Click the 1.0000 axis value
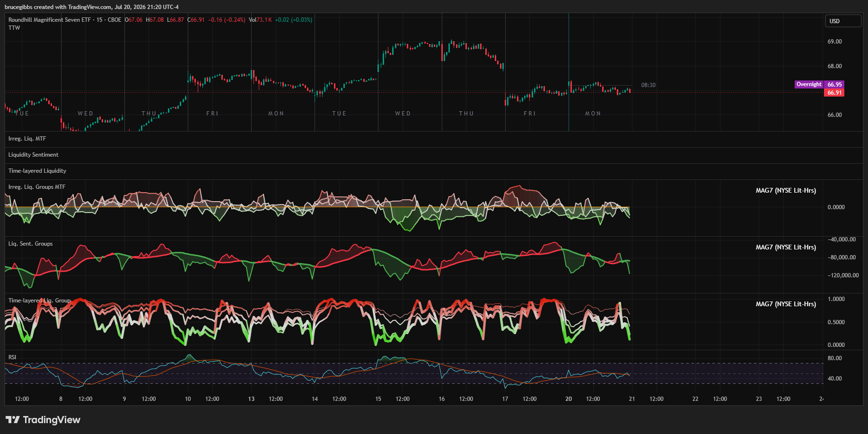 [836, 299]
